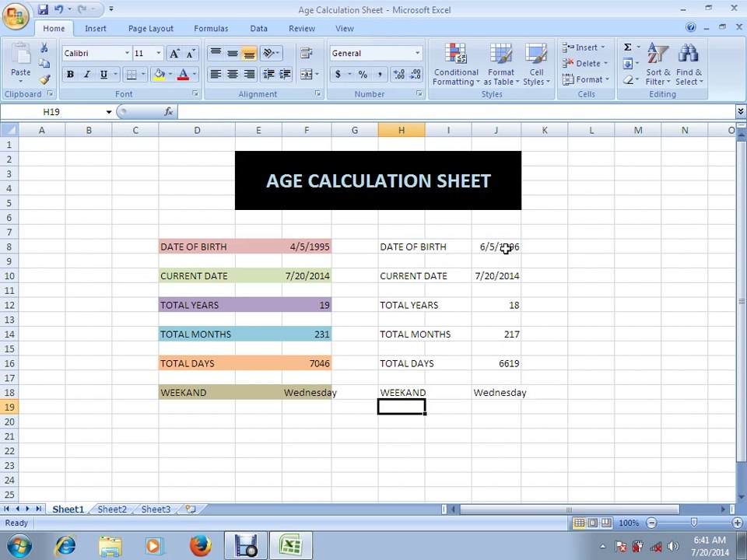
Task: Open the Data ribbon tab
Action: coord(258,29)
